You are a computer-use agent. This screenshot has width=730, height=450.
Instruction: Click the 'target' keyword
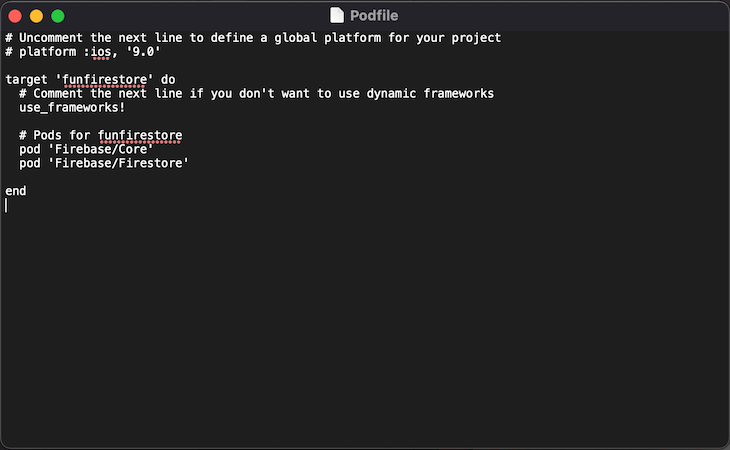pyautogui.click(x=26, y=80)
